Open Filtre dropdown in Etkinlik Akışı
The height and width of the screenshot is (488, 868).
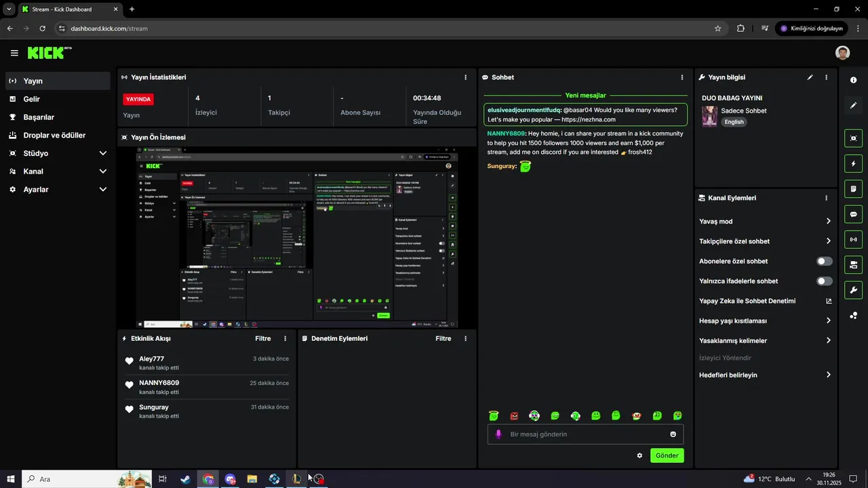pos(262,338)
